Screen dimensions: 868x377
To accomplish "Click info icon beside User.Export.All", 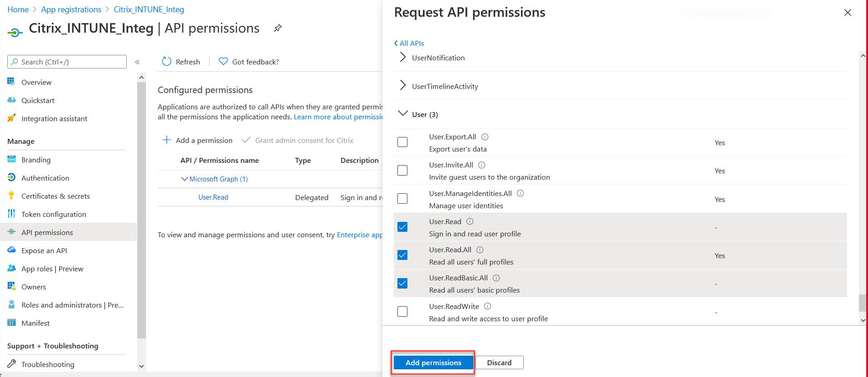I will pos(485,137).
